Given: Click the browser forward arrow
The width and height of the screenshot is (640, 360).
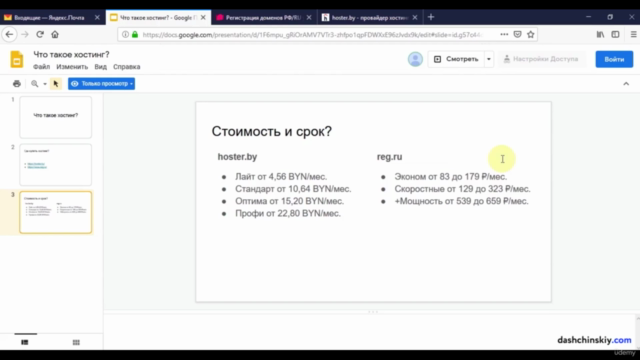Looking at the screenshot, I should pos(25,35).
